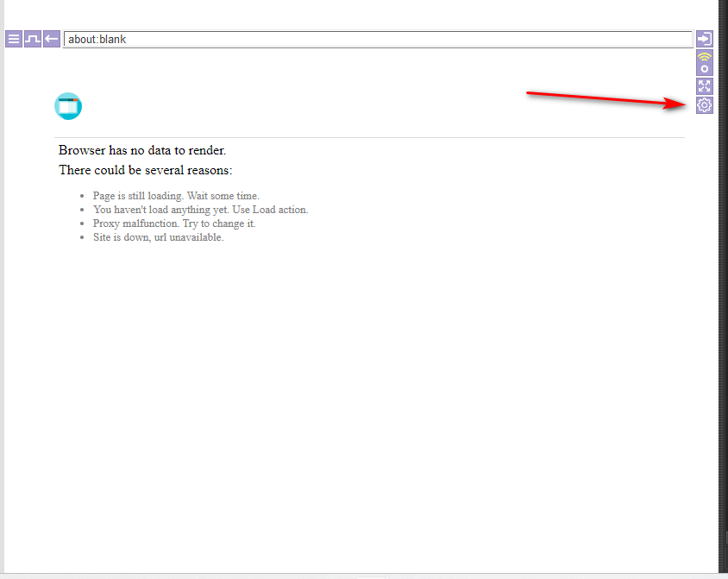Screen dimensions: 728x579
Task: Open the hamburger menu in browser toolbar
Action: point(14,39)
